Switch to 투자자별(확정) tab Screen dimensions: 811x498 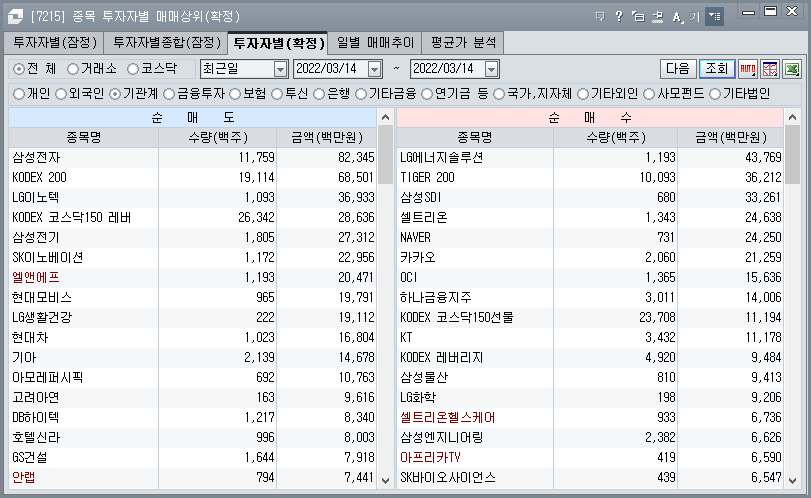point(278,43)
